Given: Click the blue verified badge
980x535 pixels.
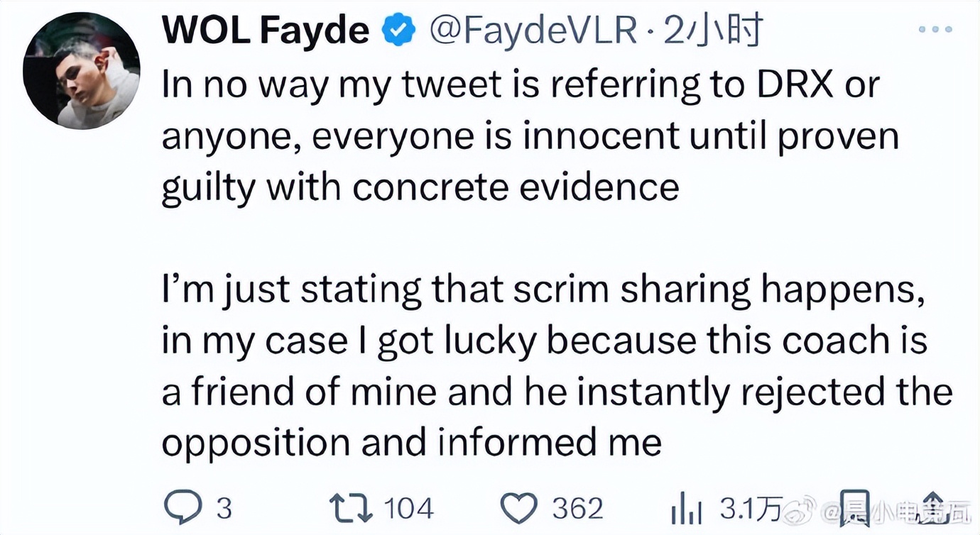Looking at the screenshot, I should (x=398, y=30).
